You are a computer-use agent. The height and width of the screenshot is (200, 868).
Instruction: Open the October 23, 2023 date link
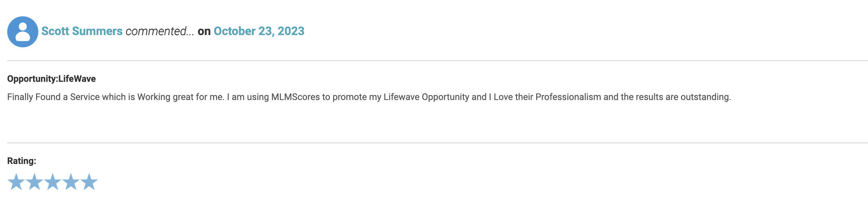(x=259, y=31)
